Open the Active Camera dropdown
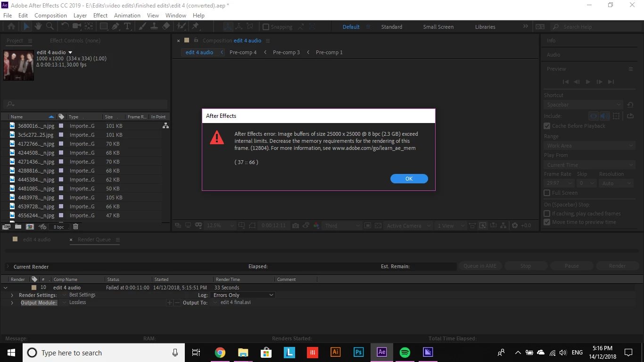This screenshot has height=362, width=644. click(408, 226)
